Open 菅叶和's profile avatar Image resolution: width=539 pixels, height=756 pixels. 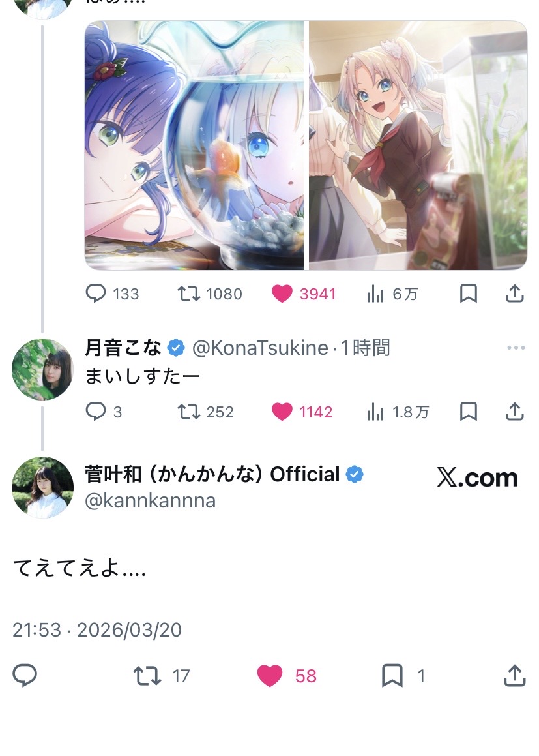tap(43, 487)
